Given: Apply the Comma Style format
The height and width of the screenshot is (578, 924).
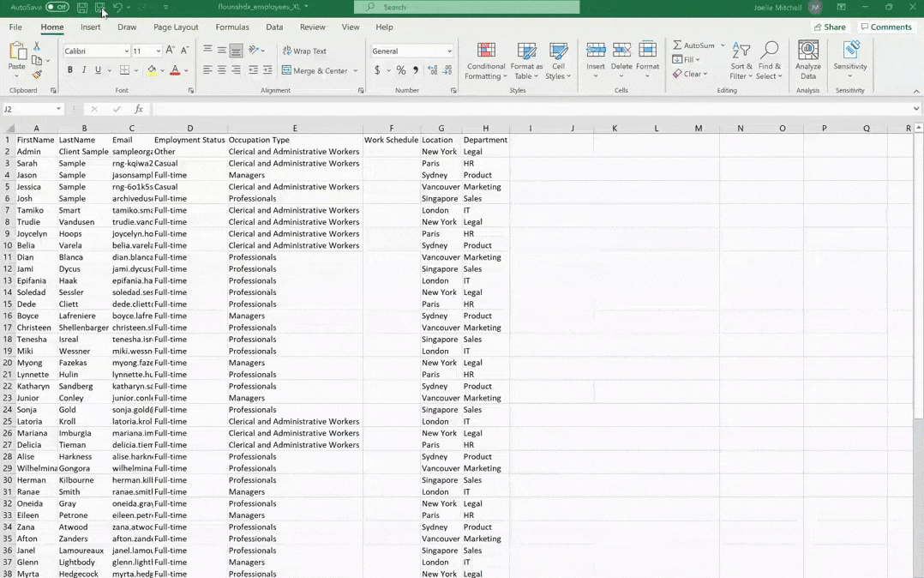Looking at the screenshot, I should (x=416, y=70).
